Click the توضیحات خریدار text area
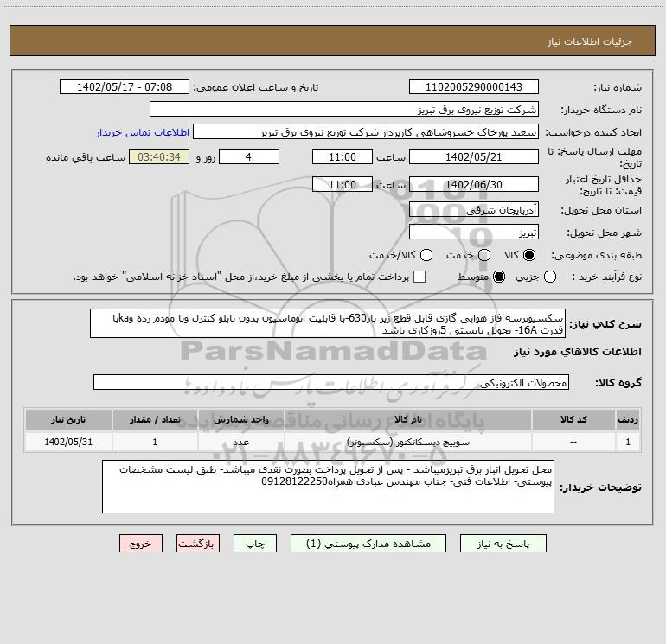Image resolution: width=666 pixels, height=644 pixels. pyautogui.click(x=329, y=487)
